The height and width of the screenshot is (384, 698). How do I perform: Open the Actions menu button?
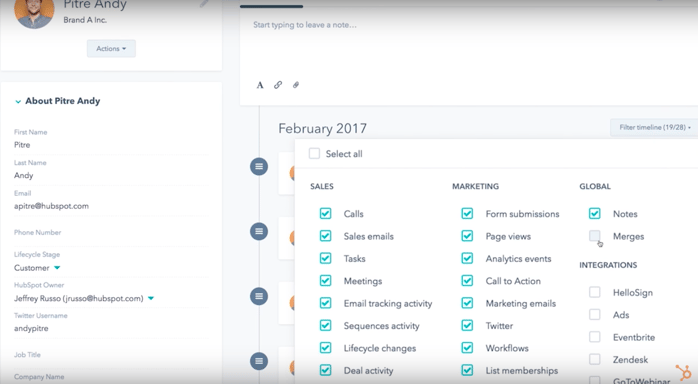pos(111,49)
